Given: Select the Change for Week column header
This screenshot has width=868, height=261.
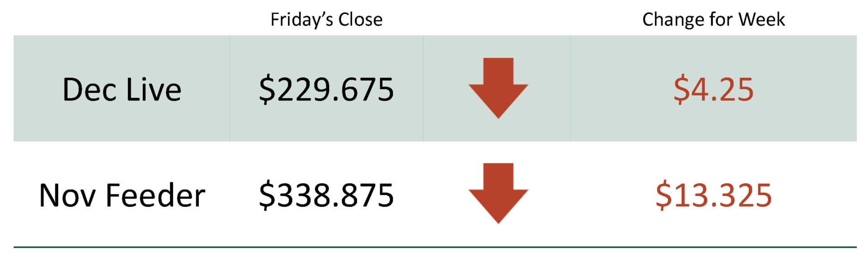Looking at the screenshot, I should click(713, 19).
